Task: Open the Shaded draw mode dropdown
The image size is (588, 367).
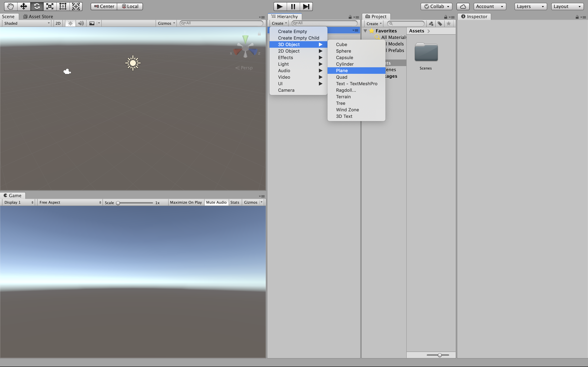Action: point(27,23)
